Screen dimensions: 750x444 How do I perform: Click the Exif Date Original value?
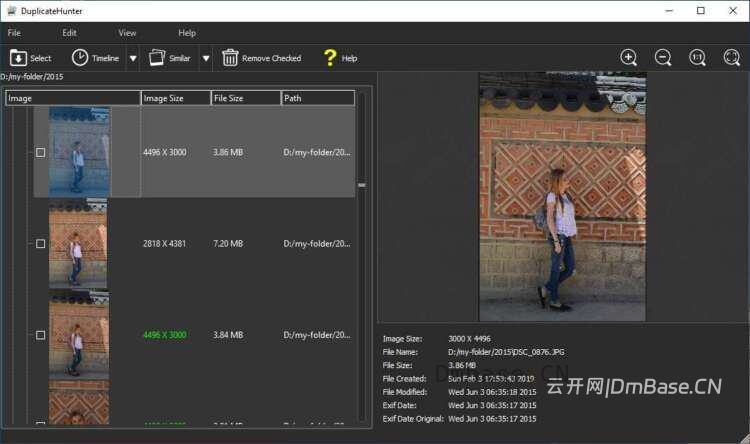(x=492, y=419)
